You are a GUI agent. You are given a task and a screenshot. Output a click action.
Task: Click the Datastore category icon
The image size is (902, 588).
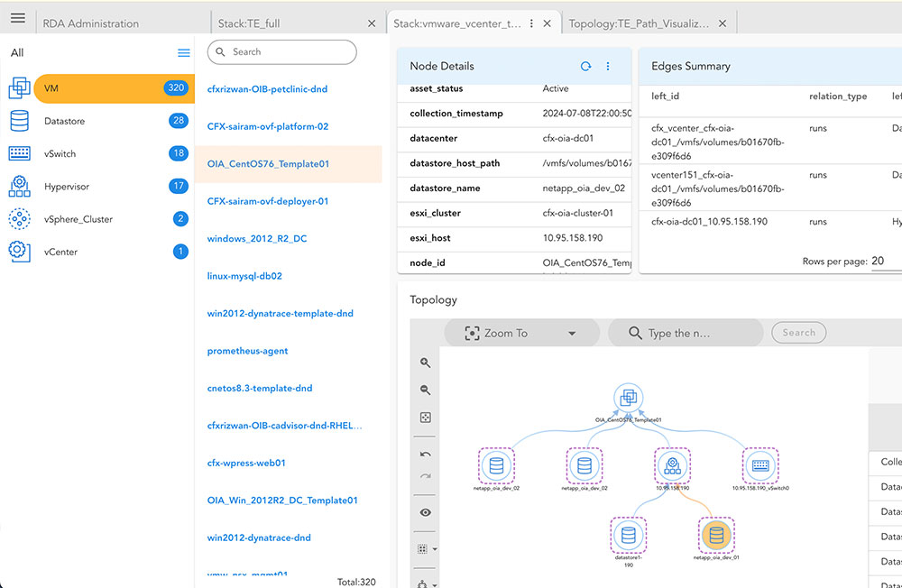click(19, 121)
